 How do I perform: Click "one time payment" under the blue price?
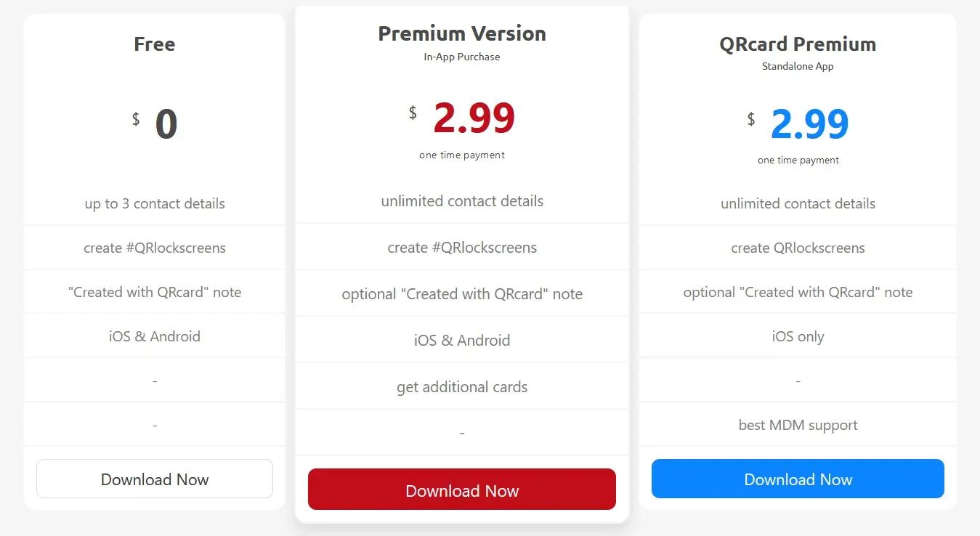point(798,160)
